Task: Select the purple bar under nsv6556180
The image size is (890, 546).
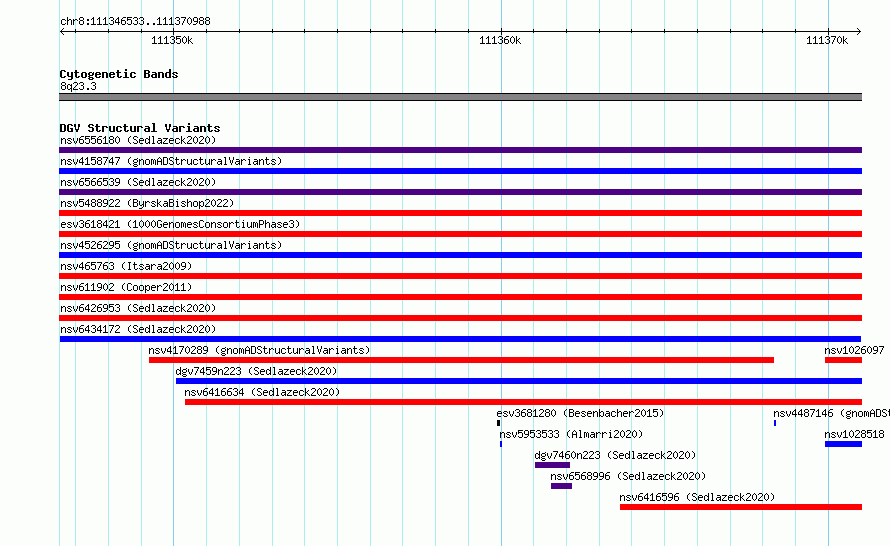Action: tap(460, 150)
